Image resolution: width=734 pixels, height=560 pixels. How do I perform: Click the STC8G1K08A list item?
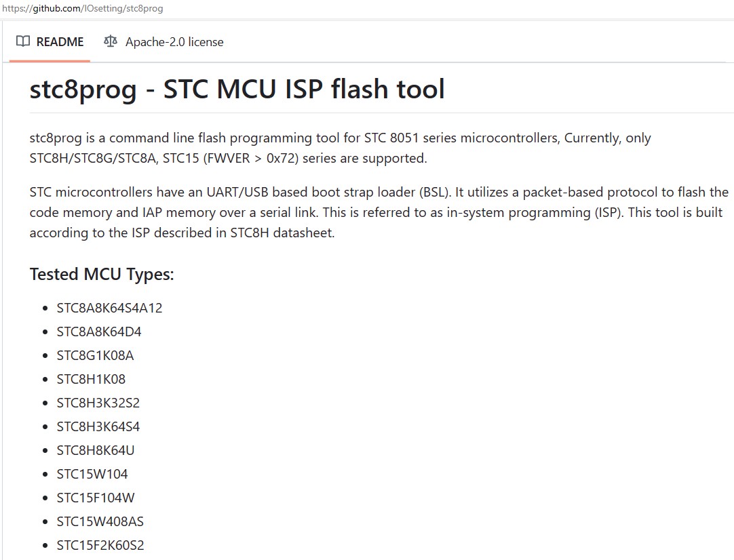click(95, 355)
